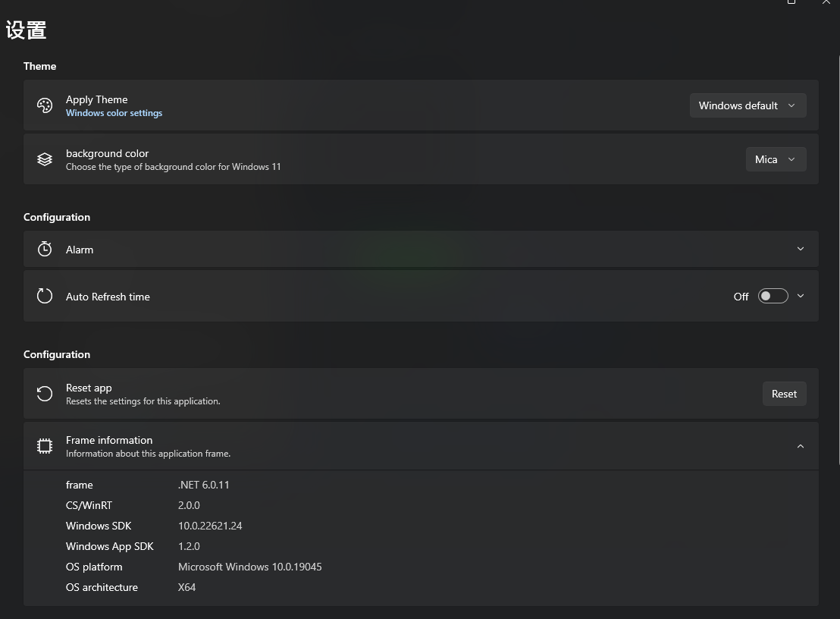The image size is (840, 619).
Task: Expand the Auto Refresh time options
Action: click(801, 296)
